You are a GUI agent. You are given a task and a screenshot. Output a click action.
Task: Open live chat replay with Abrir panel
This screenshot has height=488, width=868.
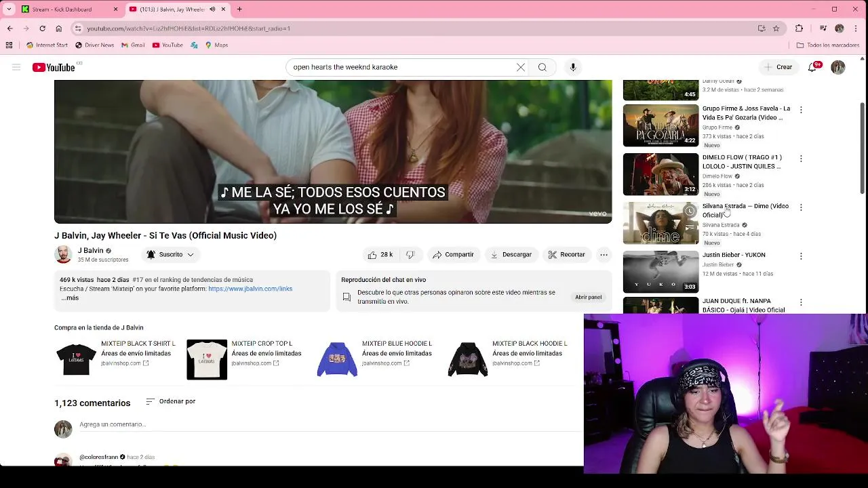[x=589, y=297]
